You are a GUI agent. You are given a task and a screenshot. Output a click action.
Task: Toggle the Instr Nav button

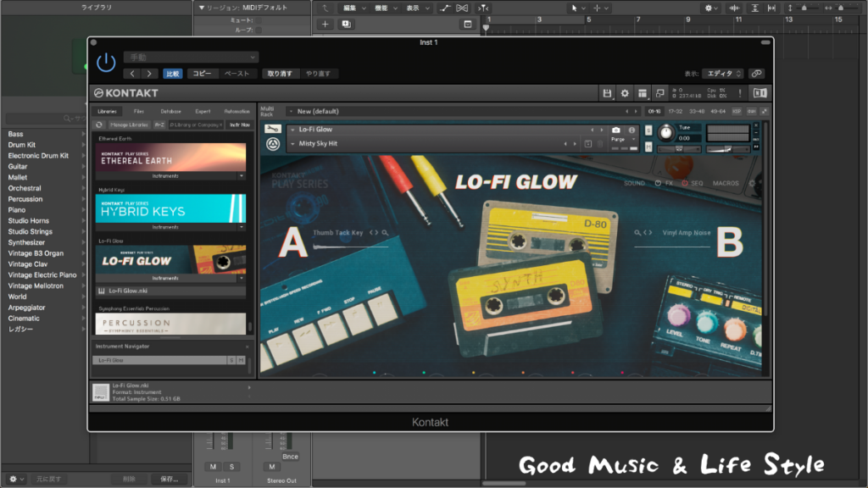240,125
